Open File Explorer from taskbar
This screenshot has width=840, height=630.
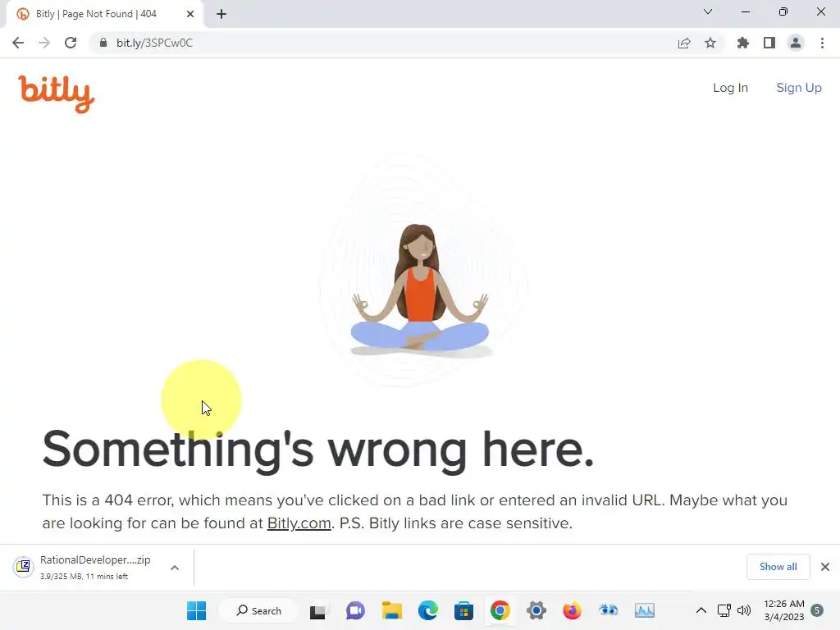pos(391,610)
